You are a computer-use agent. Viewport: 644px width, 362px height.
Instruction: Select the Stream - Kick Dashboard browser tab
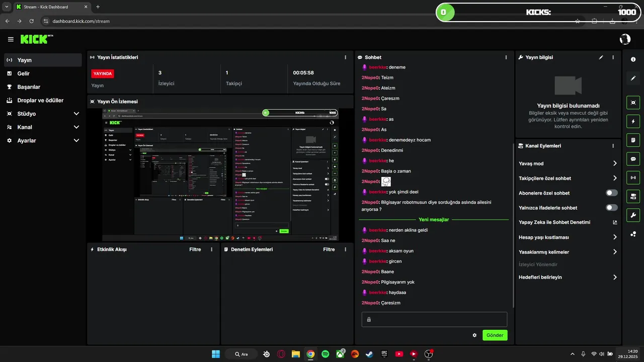coord(52,7)
